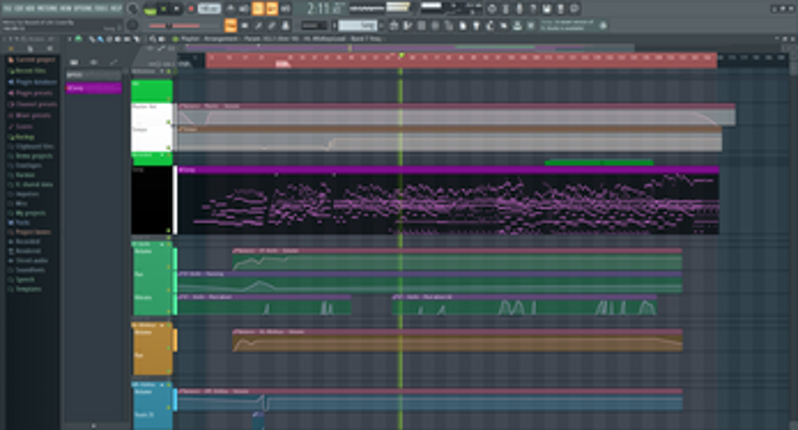Expand Channel presets folder in browser

click(36, 104)
